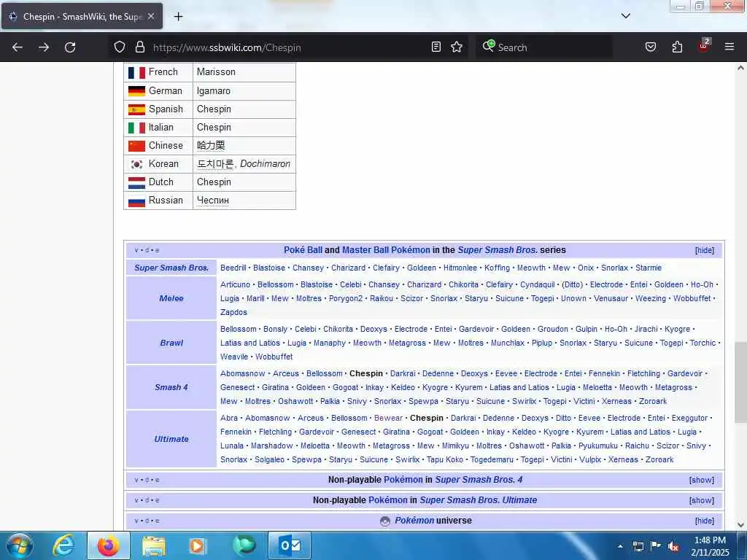The height and width of the screenshot is (560, 747).
Task: Reload the Chespin wiki page
Action: pyautogui.click(x=70, y=47)
